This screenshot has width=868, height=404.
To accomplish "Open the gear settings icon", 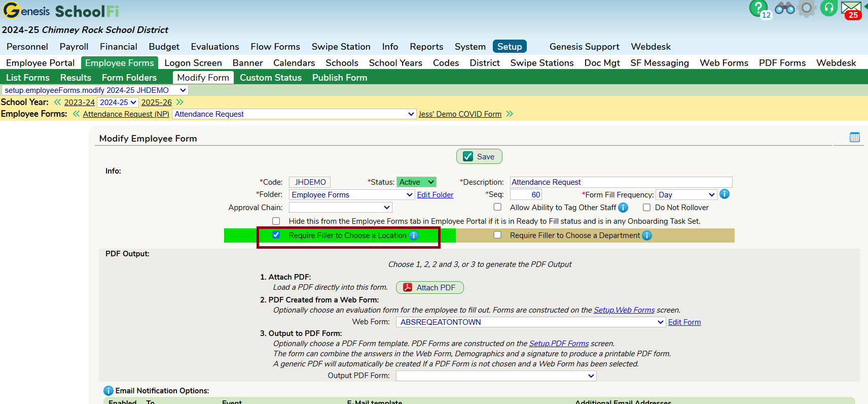I will [807, 8].
